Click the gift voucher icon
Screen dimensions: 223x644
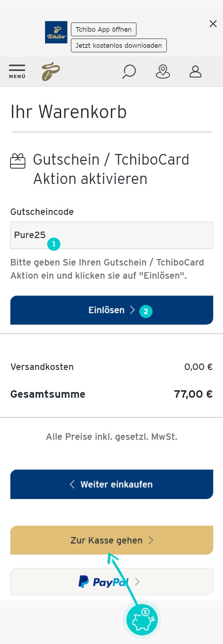[18, 161]
